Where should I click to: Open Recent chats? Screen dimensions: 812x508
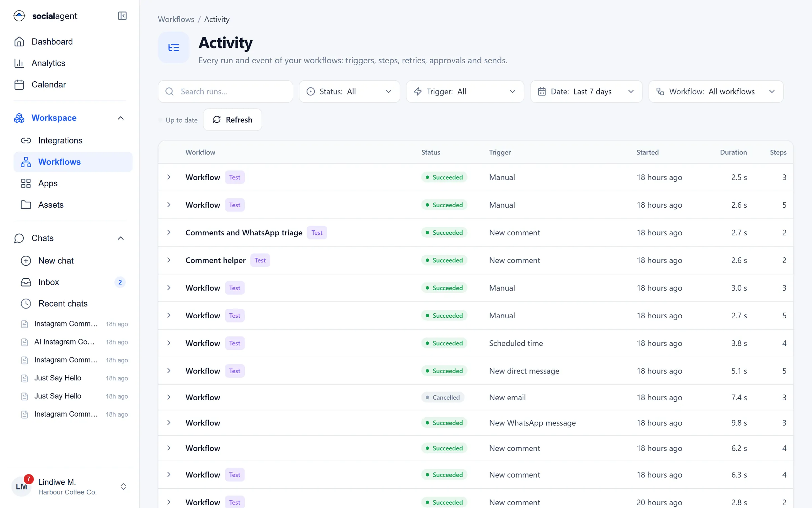[73, 303]
